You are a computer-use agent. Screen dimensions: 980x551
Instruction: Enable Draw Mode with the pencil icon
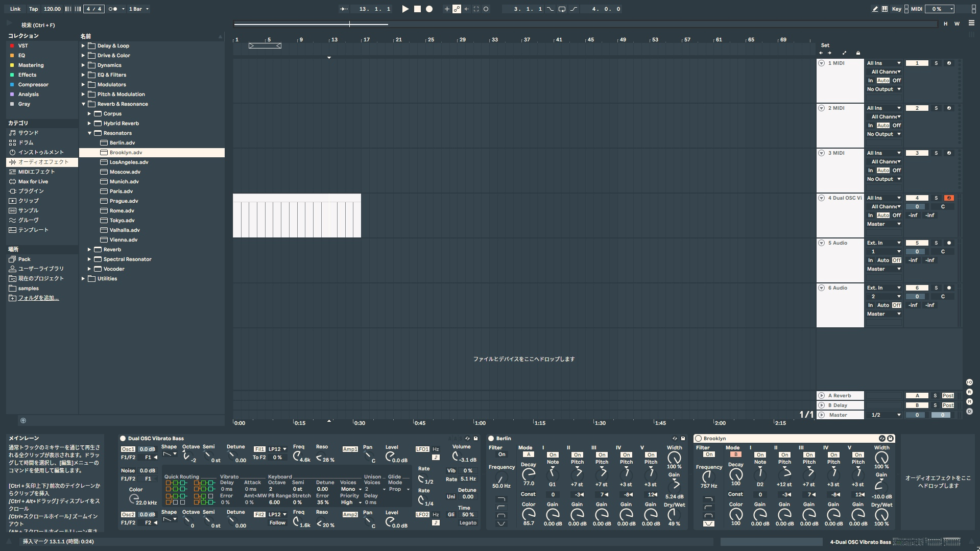click(875, 9)
